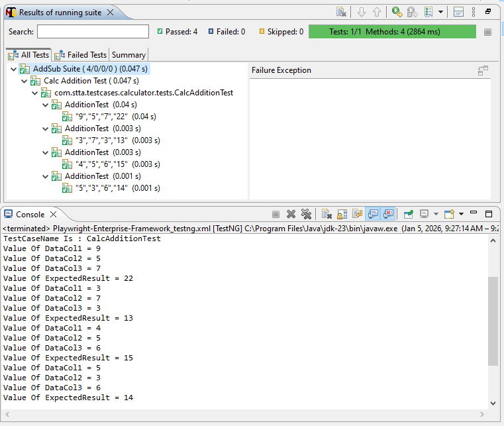Remove launch with single gray X icon
Screen dimensions: 504x426
[291, 214]
